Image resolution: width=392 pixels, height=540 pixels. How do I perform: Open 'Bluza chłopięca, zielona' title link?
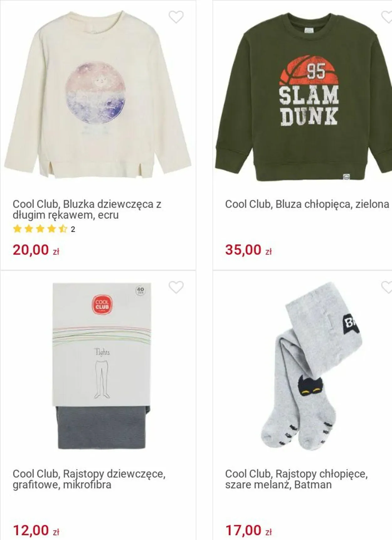pyautogui.click(x=307, y=204)
